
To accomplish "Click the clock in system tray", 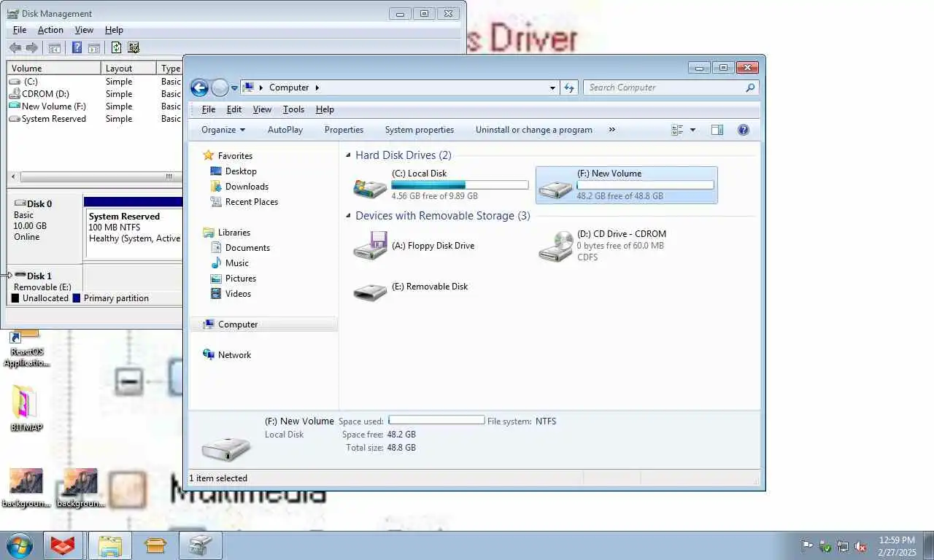I will coord(897,546).
